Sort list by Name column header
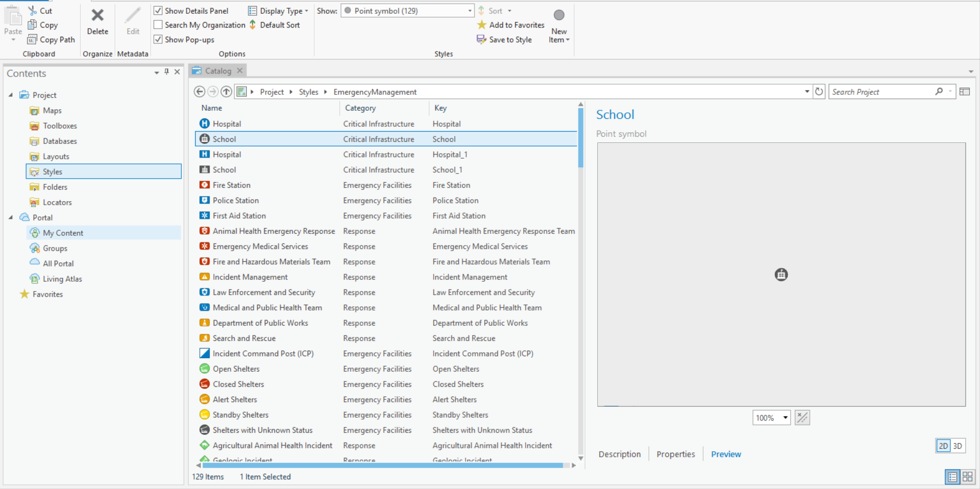 [x=212, y=108]
